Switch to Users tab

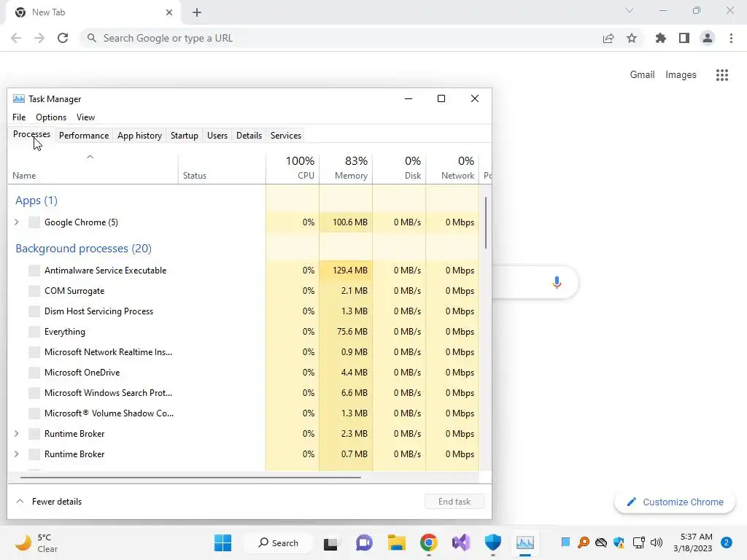pos(217,136)
